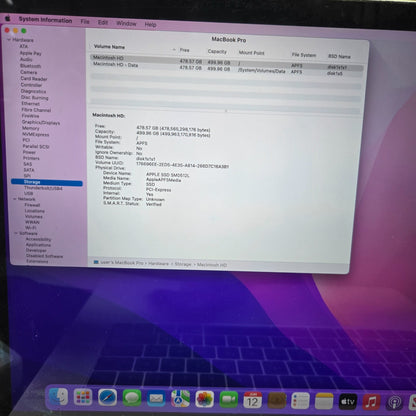
Task: Open the Mail app icon
Action: pos(156,398)
